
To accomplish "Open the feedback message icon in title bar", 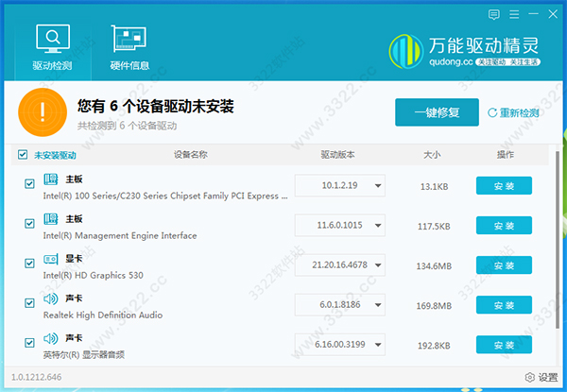I will tap(494, 14).
